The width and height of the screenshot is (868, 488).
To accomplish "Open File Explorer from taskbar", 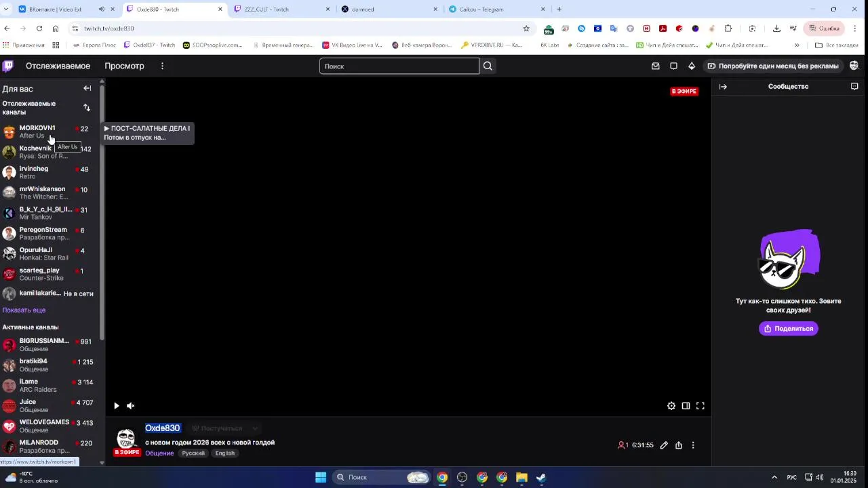I will click(x=521, y=477).
